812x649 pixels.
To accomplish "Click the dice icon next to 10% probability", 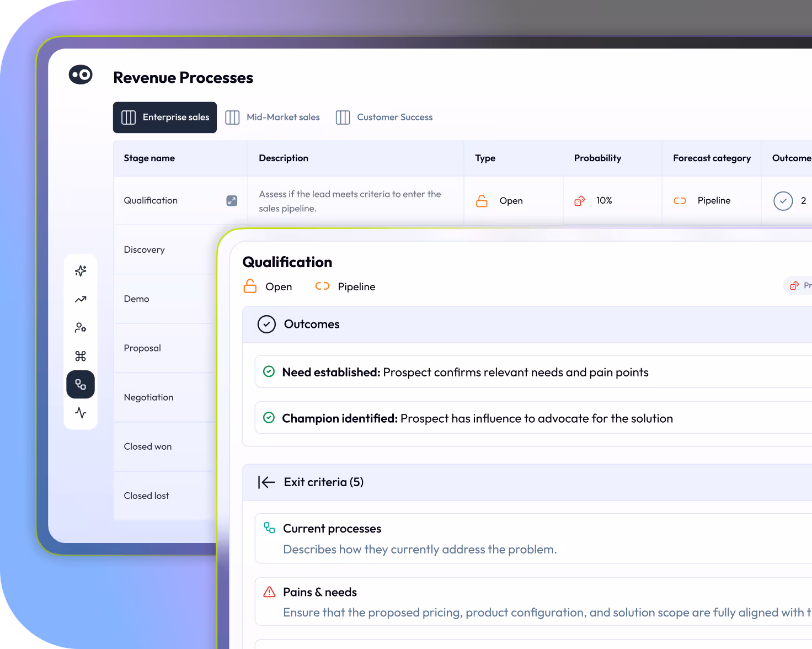I will [x=579, y=200].
